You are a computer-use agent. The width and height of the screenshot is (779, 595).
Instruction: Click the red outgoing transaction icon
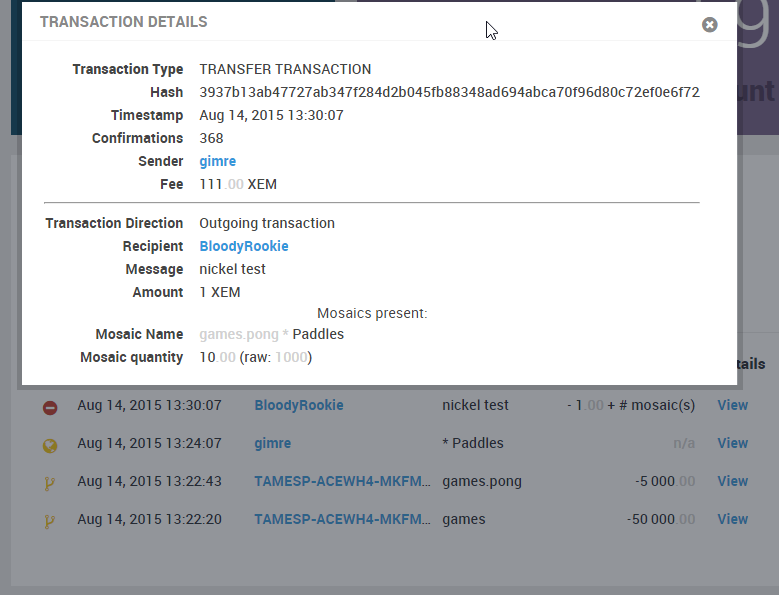coord(50,408)
